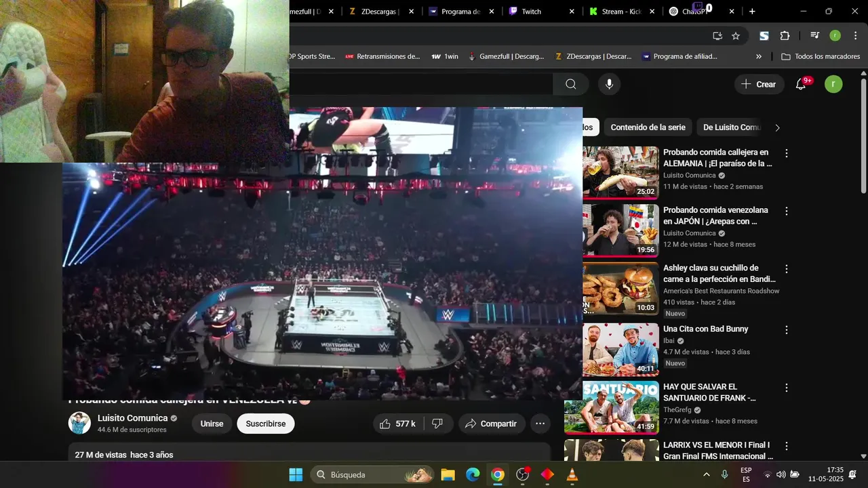This screenshot has height=488, width=868.
Task: Start voice search with the microphone icon
Action: tap(609, 84)
